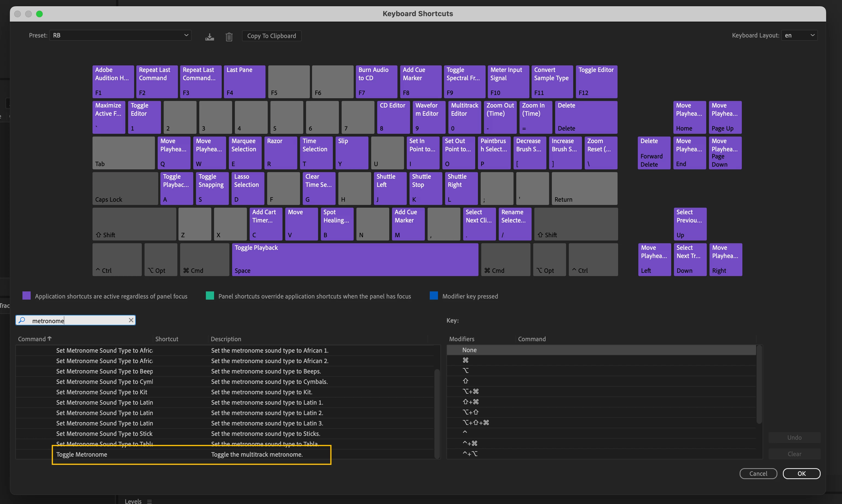
Task: Click the left Cmd modifier key
Action: 204,259
